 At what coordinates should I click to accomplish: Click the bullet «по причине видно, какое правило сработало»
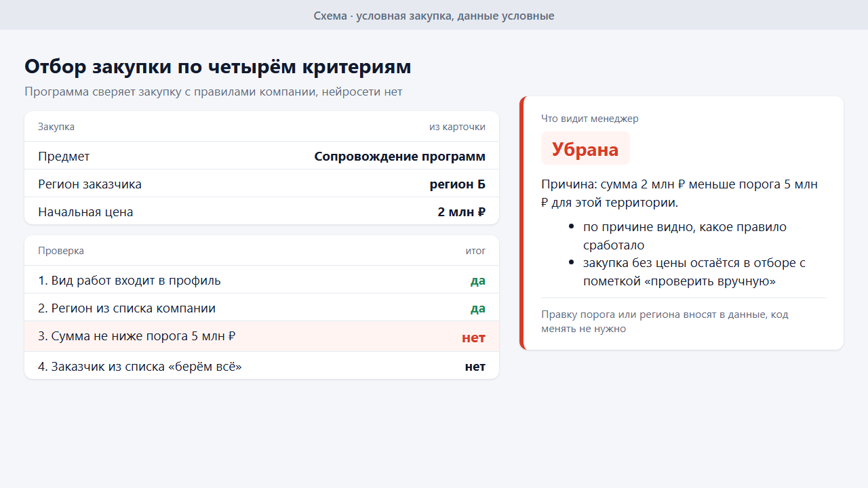tap(685, 236)
